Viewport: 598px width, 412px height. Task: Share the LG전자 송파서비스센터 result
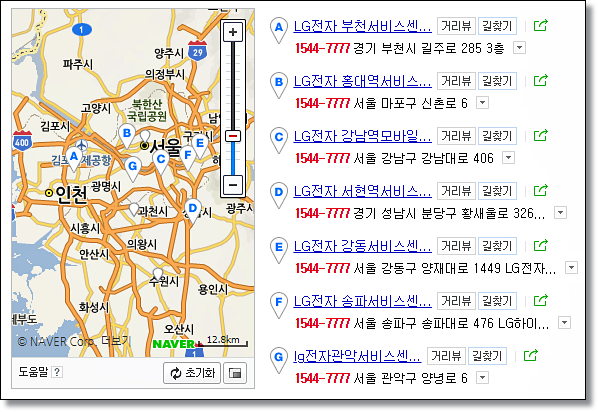point(541,301)
